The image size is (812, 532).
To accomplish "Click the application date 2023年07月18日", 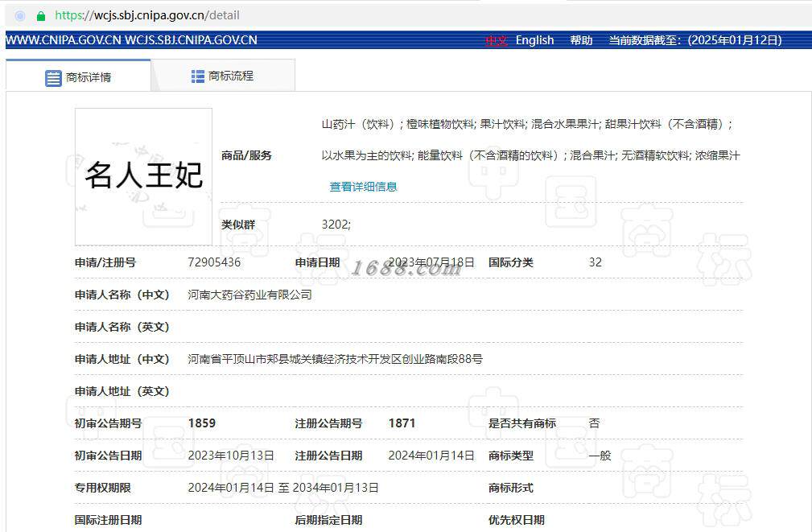I will pos(431,262).
